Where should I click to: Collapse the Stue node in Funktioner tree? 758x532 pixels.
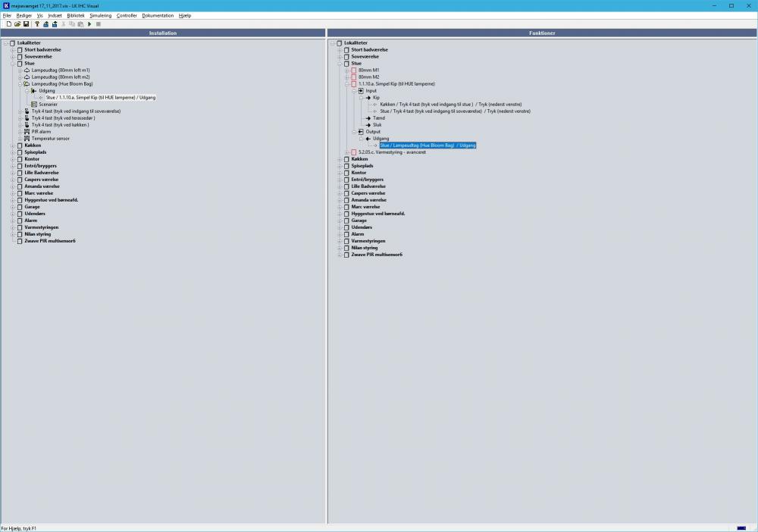[x=339, y=64]
